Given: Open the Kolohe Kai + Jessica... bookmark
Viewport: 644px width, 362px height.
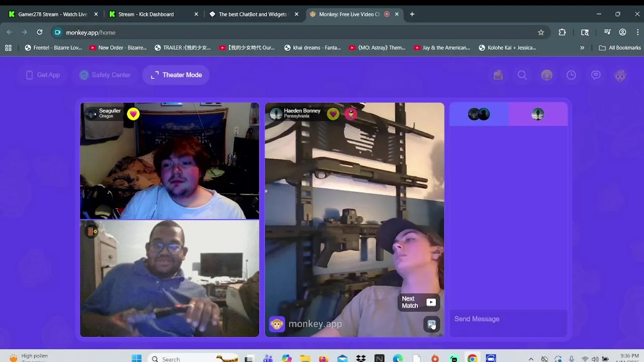Looking at the screenshot, I should [x=507, y=48].
